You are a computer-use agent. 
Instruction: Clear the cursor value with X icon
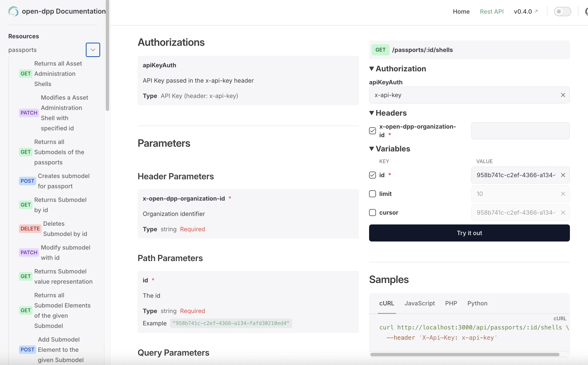(563, 213)
